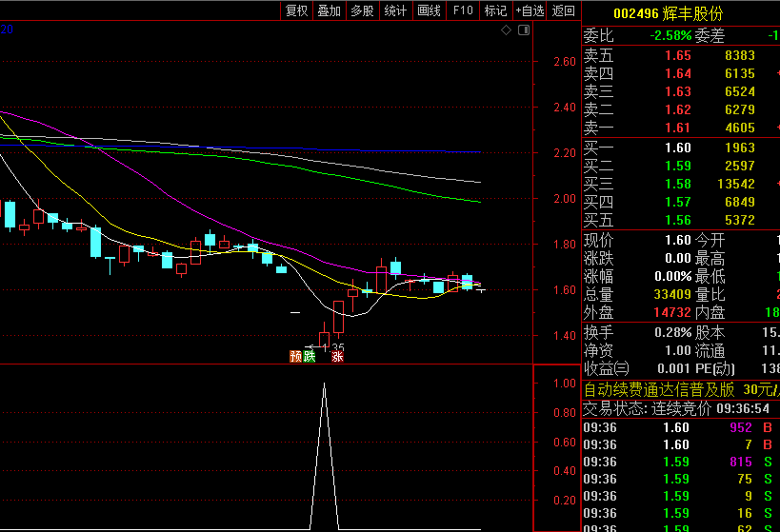This screenshot has height=532, width=780.
Task: Click the 2.60 price axis label
Action: click(565, 62)
